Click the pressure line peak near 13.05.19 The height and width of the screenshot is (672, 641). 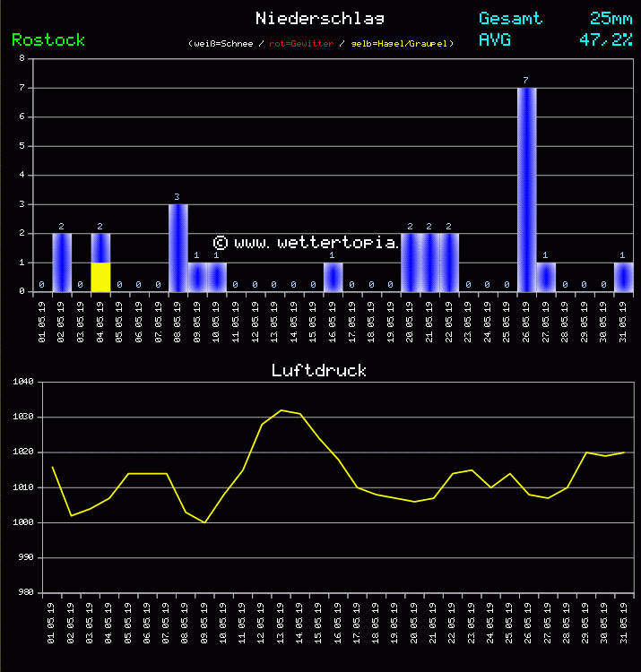pos(282,410)
